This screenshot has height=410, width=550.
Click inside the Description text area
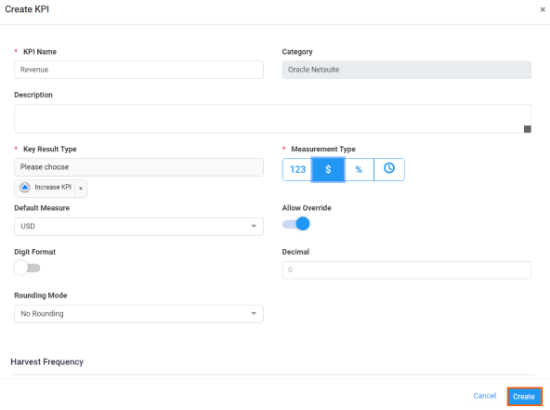click(x=273, y=119)
